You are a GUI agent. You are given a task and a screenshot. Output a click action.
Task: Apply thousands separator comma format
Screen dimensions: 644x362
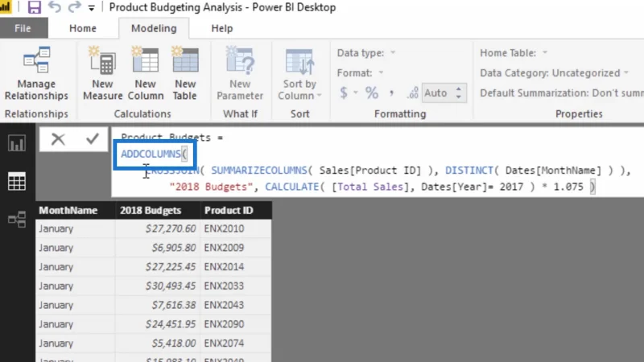point(391,93)
